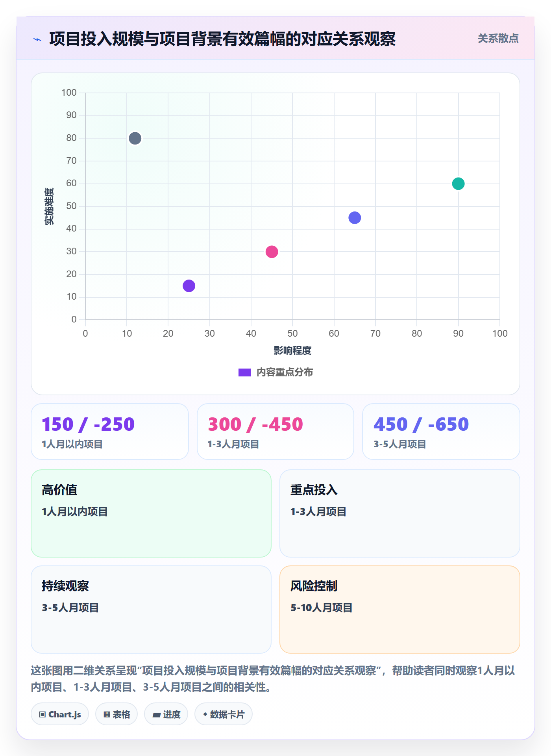Viewport: 551px width, 756px height.
Task: Click the 表格 tag
Action: pos(116,714)
